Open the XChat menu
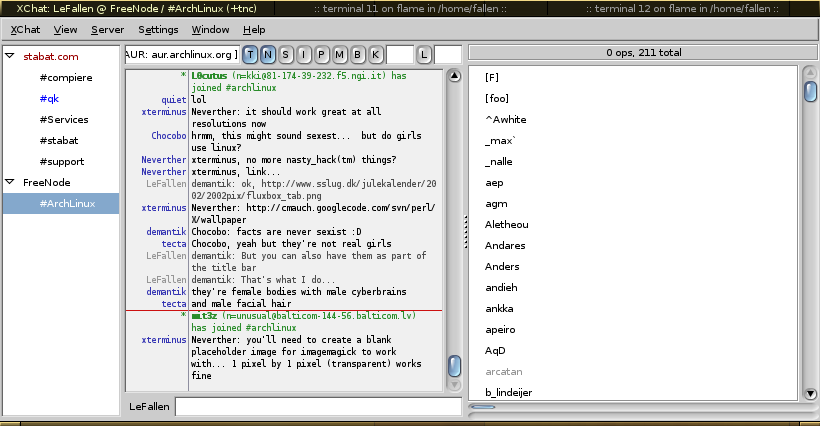This screenshot has width=820, height=426. (25, 30)
